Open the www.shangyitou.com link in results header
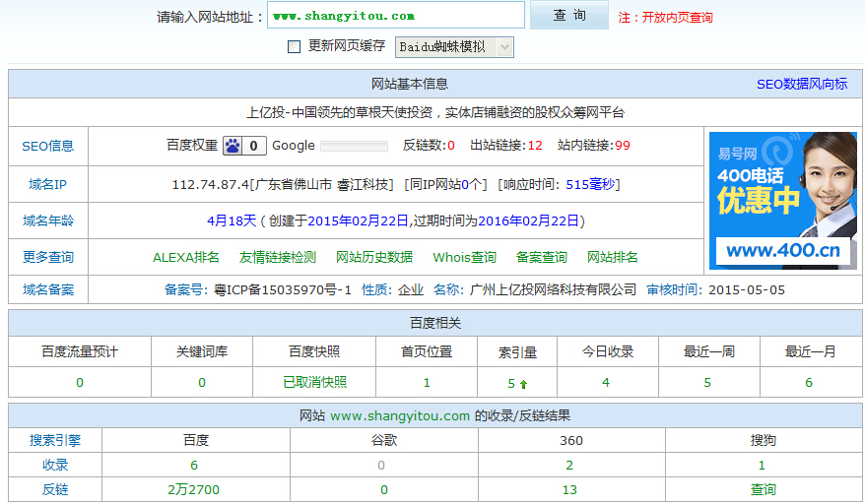Screen dimensions: 865x504 coord(400,415)
